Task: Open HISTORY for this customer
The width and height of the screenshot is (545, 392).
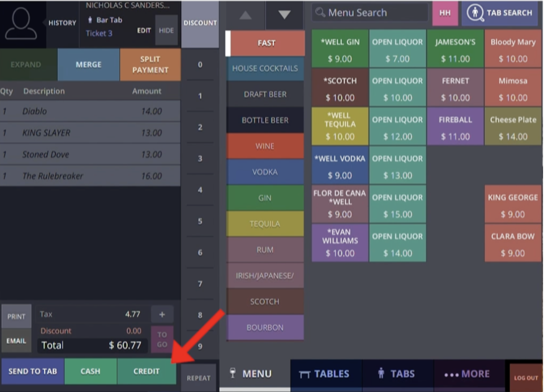Action: click(x=62, y=23)
